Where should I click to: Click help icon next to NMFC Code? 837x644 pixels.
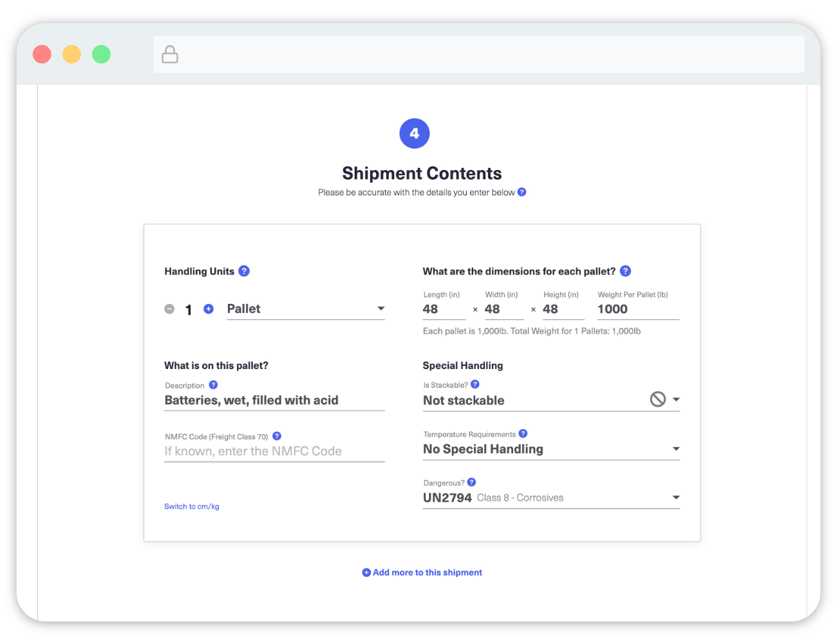[277, 436]
